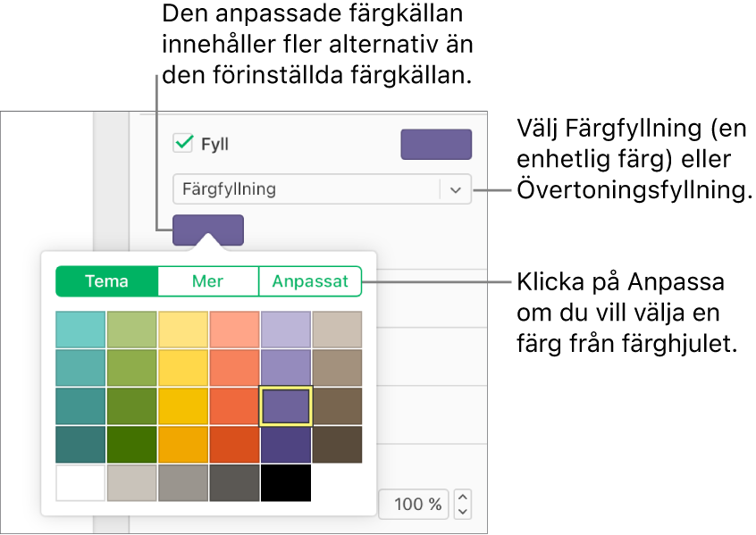Pick the light green swatch in top row
Viewport: 756px width, 535px height.
click(x=131, y=330)
